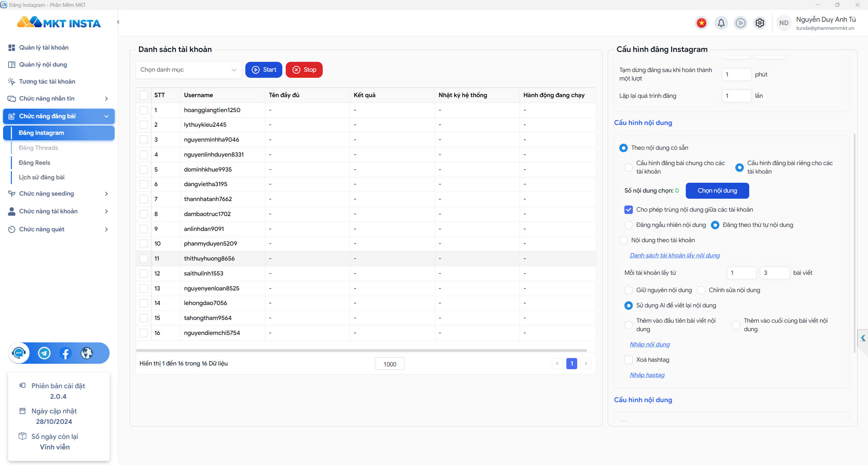
Task: Click the Lặp lại quá trình đăng input
Action: 736,96
